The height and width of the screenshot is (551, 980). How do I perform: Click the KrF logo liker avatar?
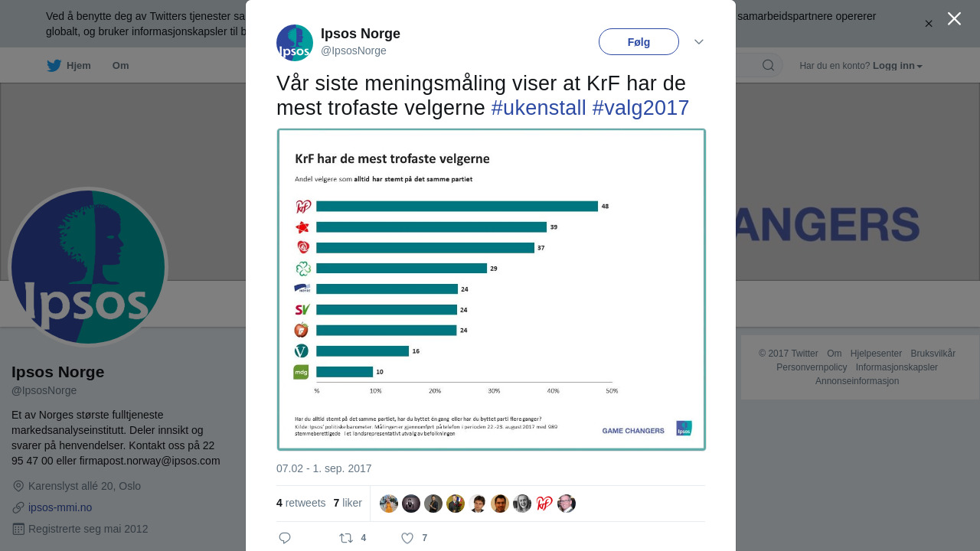[544, 504]
